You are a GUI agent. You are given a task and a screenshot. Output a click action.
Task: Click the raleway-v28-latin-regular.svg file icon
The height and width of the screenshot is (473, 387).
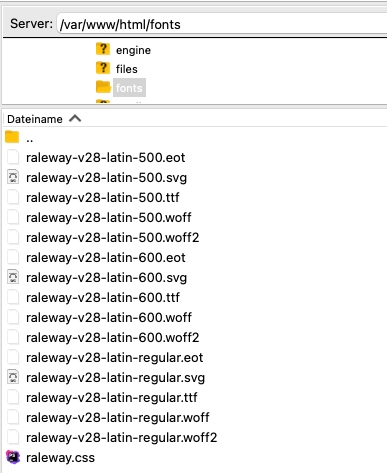(13, 377)
